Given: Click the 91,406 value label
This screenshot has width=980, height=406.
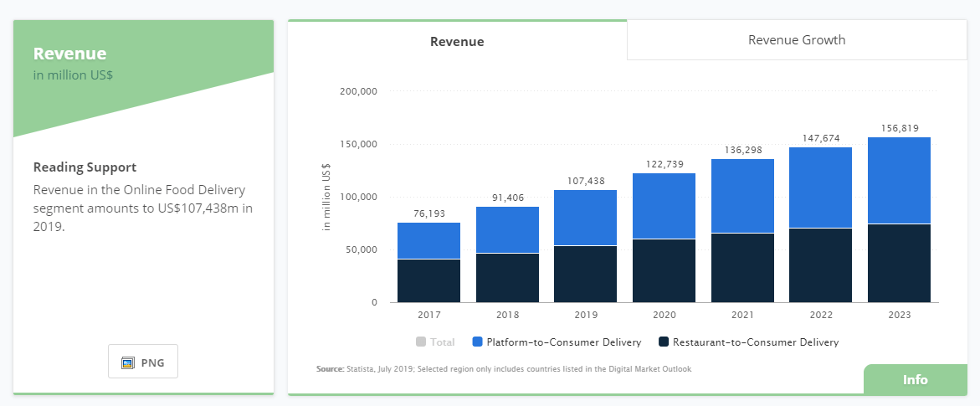Looking at the screenshot, I should click(507, 198).
